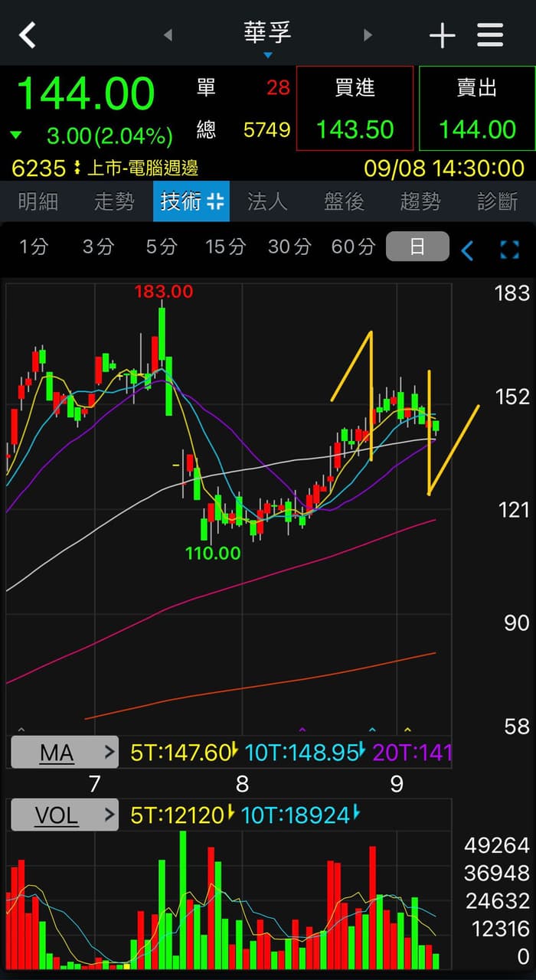Tap the 6235 stock code
The image size is (536, 980).
[x=38, y=168]
